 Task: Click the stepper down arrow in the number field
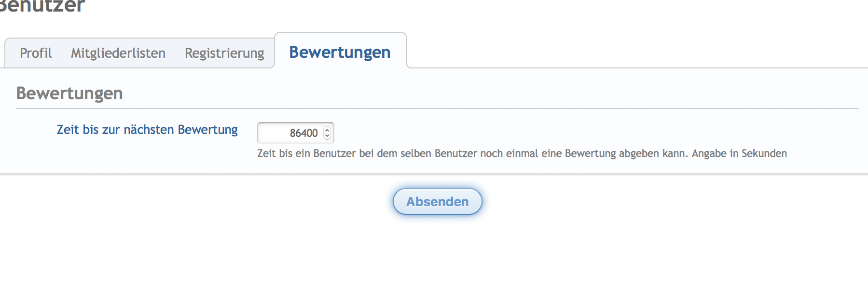[327, 136]
